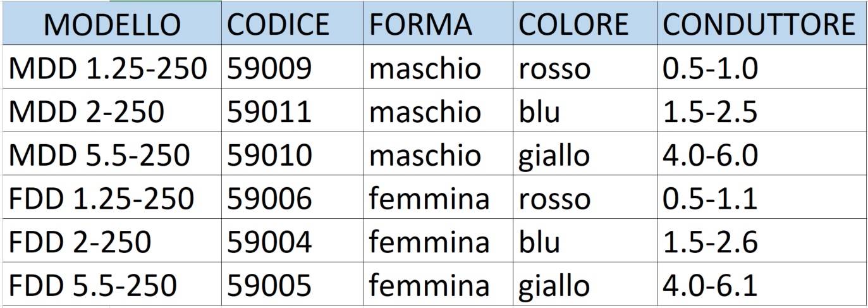Screen dimensions: 868x308
Task: Select the CONDUTTORE header cell
Action: pos(762,23)
